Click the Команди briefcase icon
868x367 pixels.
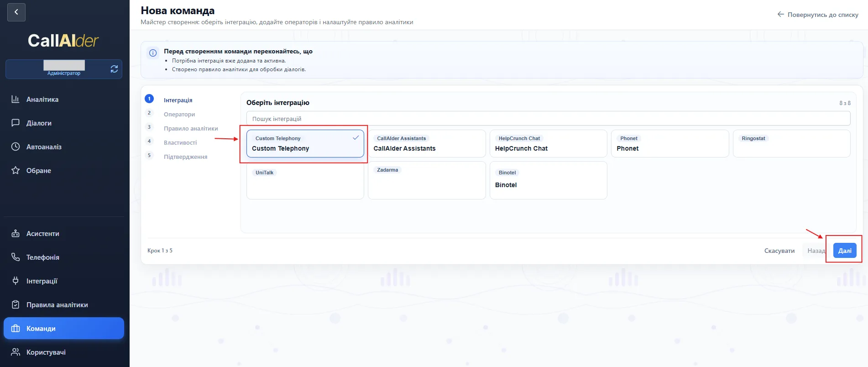pos(16,328)
